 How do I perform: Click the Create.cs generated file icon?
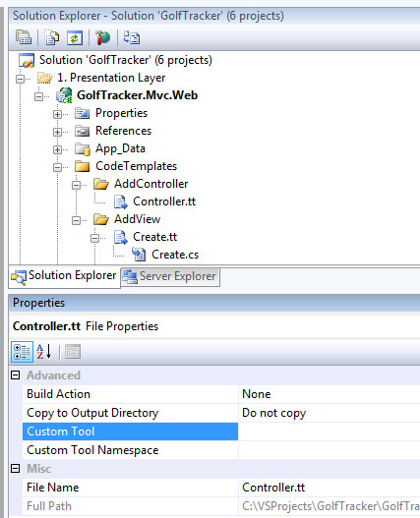pos(139,255)
